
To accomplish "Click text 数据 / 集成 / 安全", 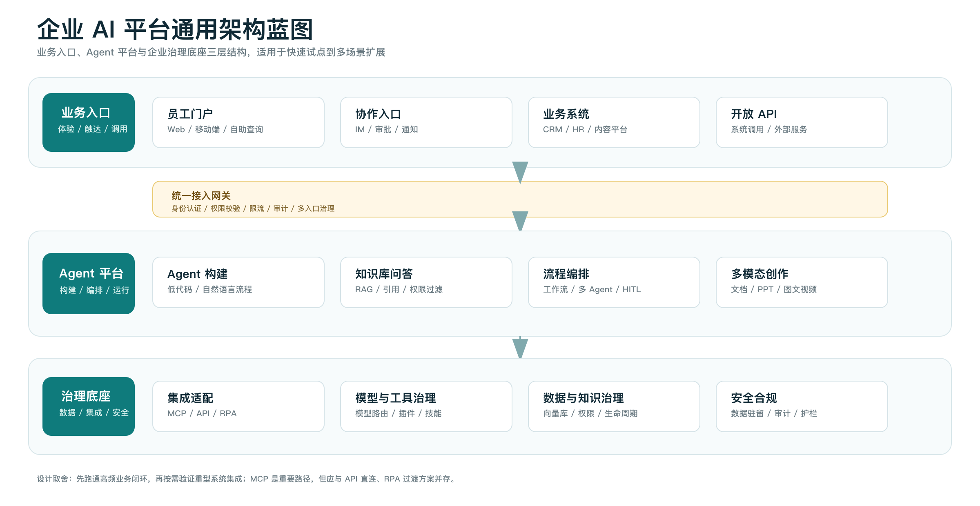I will click(x=94, y=413).
